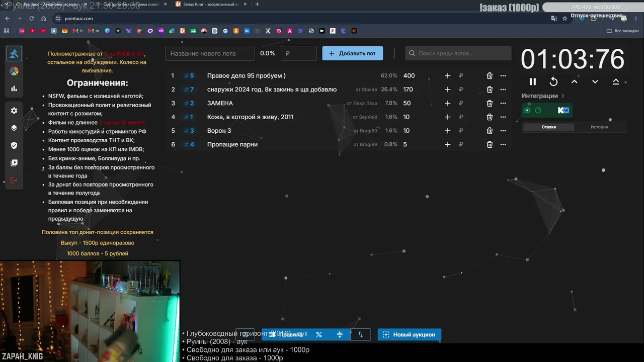Open more options for Кожа, в которой я живу
Image resolution: width=644 pixels, height=362 pixels.
503,117
